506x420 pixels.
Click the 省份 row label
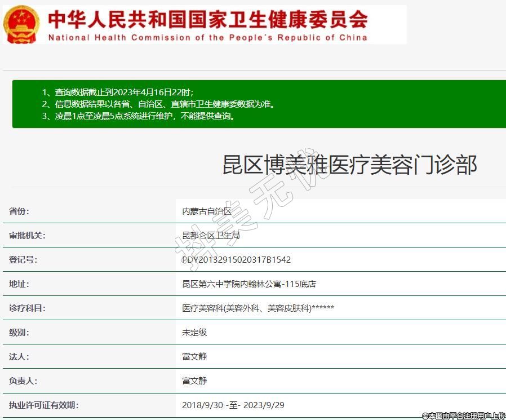(19, 211)
